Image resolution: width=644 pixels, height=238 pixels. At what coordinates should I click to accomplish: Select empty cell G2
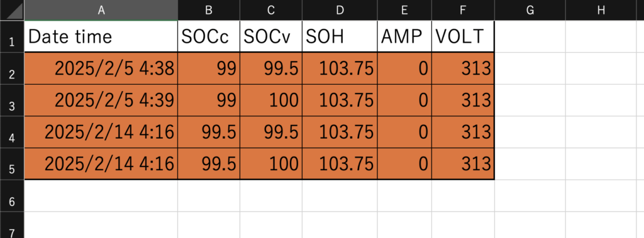tap(530, 68)
